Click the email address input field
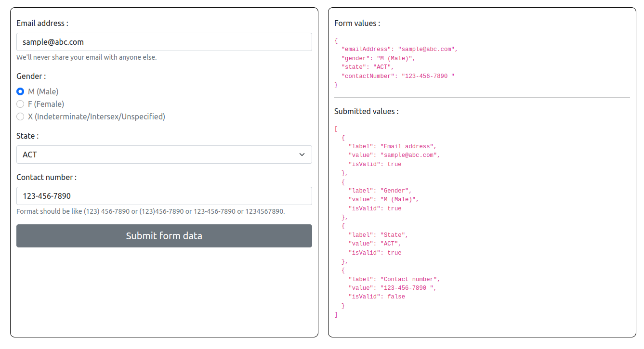The image size is (644, 349). (x=164, y=42)
